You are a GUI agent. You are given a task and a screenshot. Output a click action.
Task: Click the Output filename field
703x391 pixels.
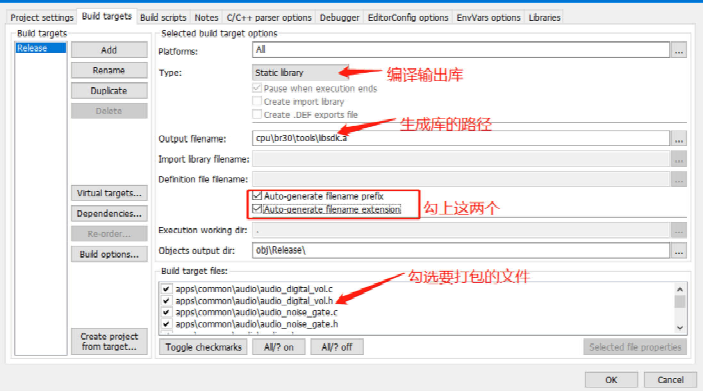(461, 138)
